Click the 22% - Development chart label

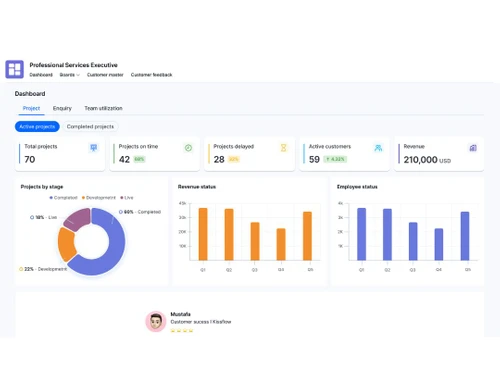coord(43,269)
